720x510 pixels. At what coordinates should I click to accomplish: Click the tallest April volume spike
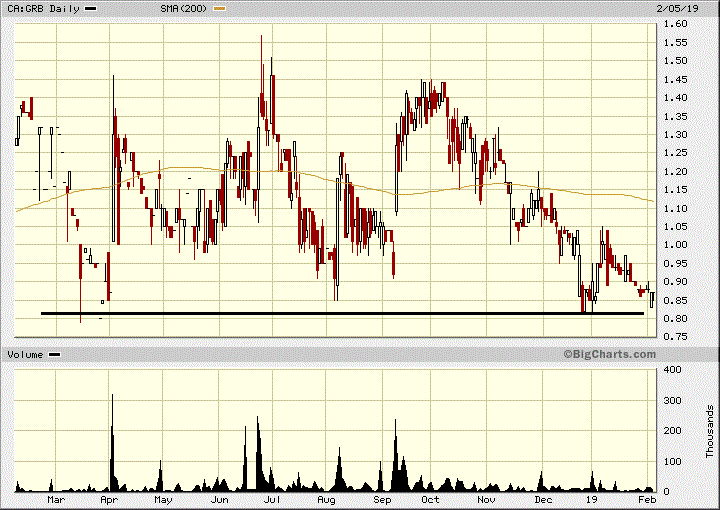pyautogui.click(x=112, y=442)
